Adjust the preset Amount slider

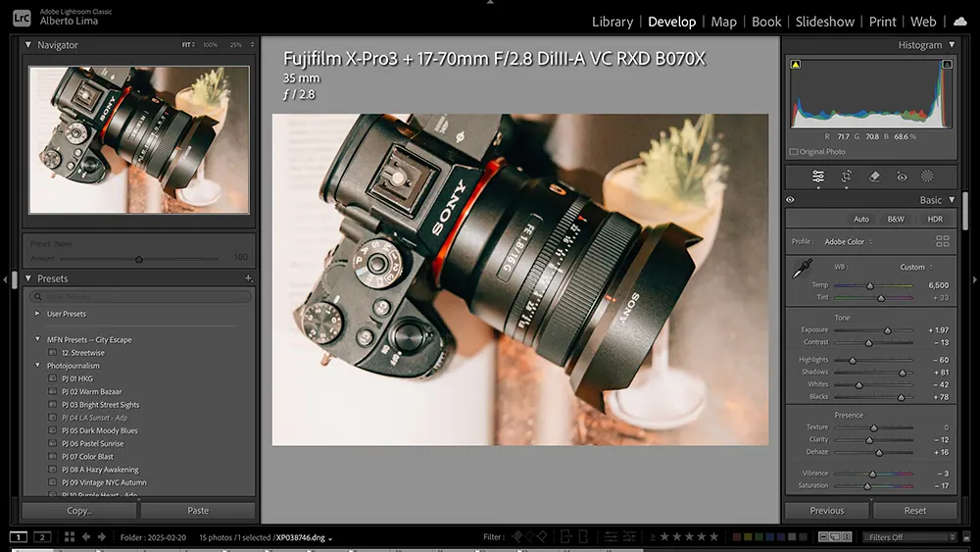click(139, 259)
